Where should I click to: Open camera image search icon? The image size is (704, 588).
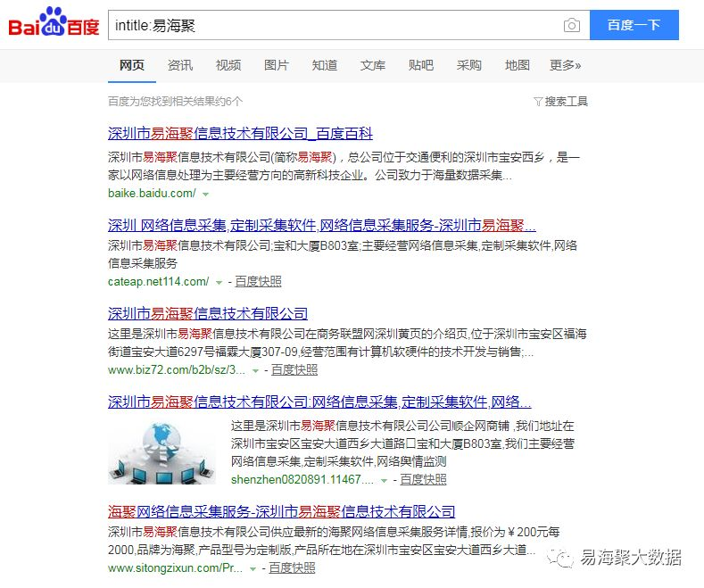[x=572, y=25]
